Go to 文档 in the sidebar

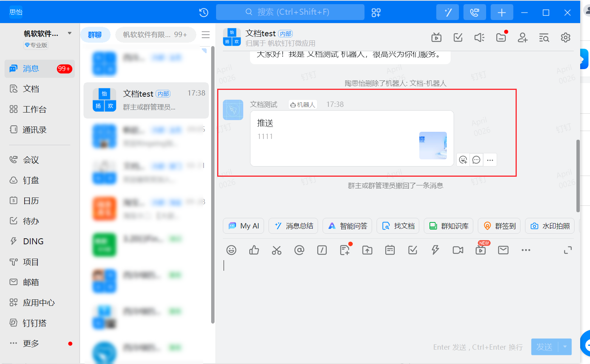pos(40,89)
